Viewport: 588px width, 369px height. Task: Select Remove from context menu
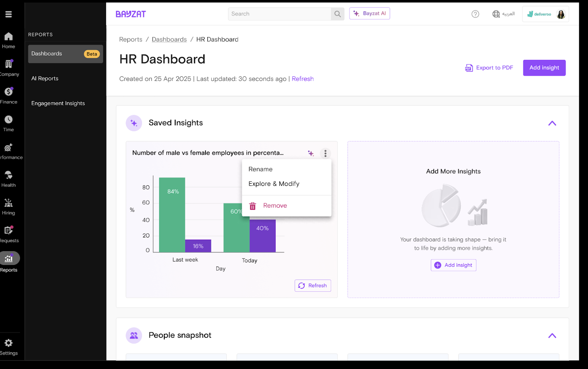[x=287, y=205]
